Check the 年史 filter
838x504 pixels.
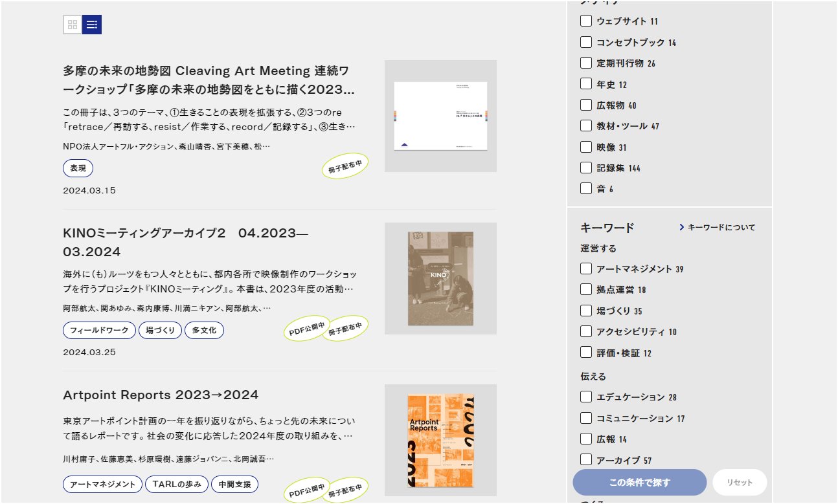tap(586, 83)
